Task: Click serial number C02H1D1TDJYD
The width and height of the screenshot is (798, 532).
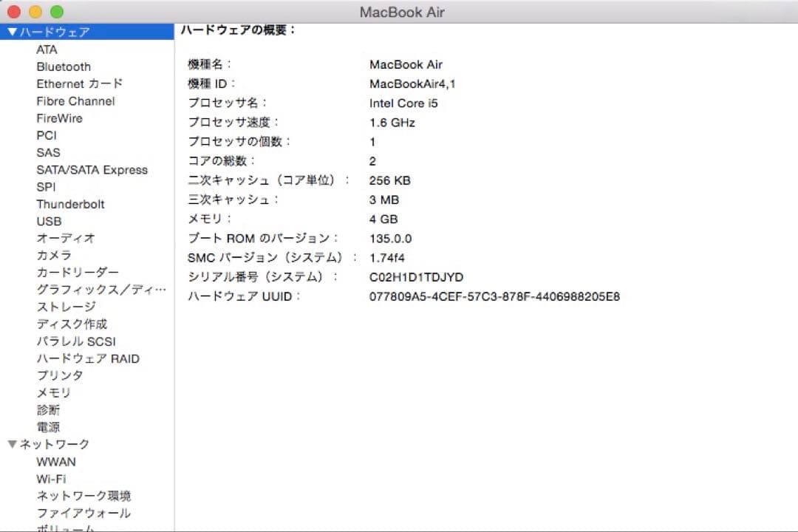Action: coord(416,278)
